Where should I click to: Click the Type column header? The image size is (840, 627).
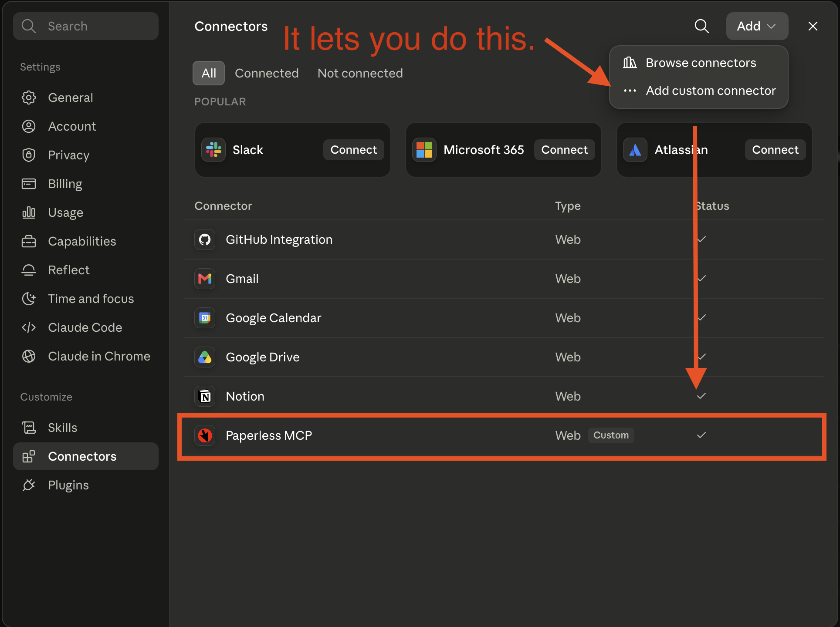[x=568, y=206]
